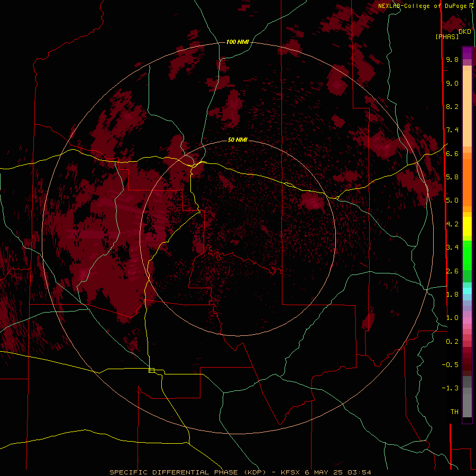The height and width of the screenshot is (476, 476).
Task: Click the 3.4 value on the color scale
Action: (452, 248)
